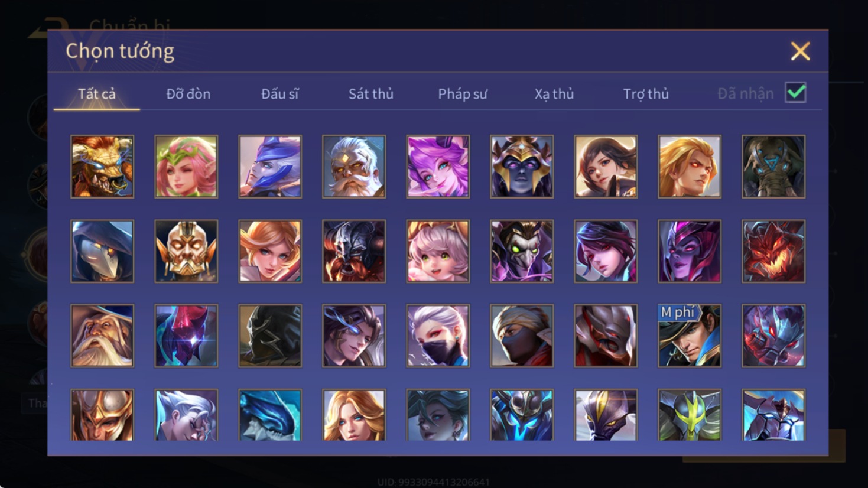Choose the plague doctor beak mask hero

click(102, 251)
